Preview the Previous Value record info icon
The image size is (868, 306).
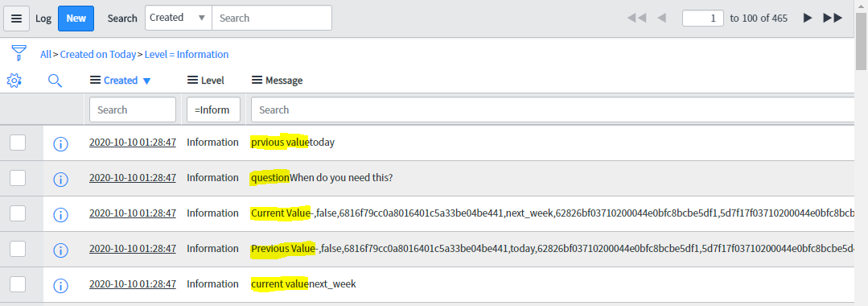pos(60,250)
